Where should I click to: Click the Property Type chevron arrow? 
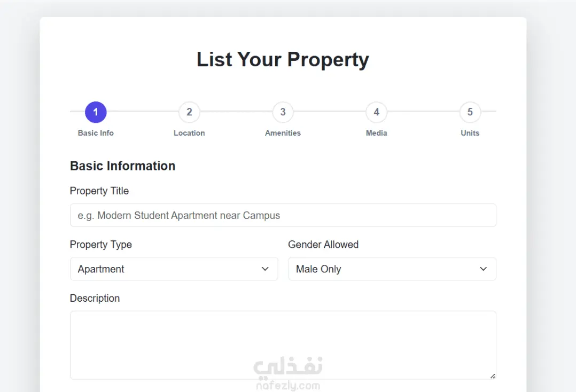tap(265, 269)
